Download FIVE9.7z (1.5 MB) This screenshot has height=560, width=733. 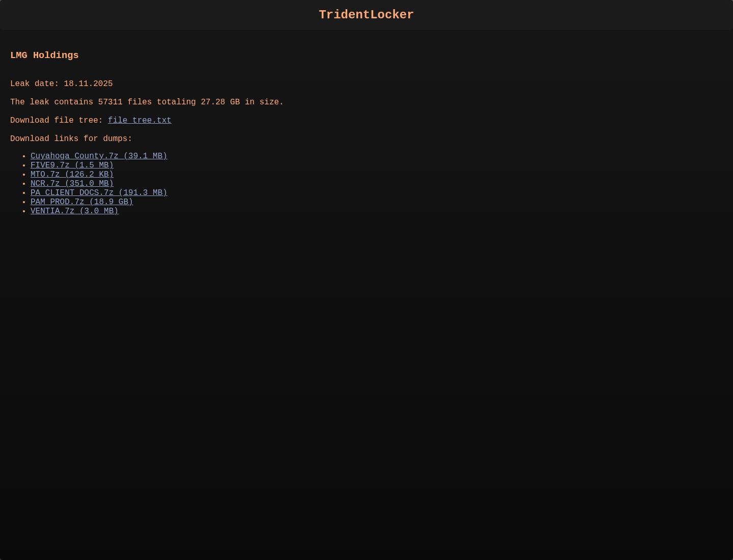point(72,165)
